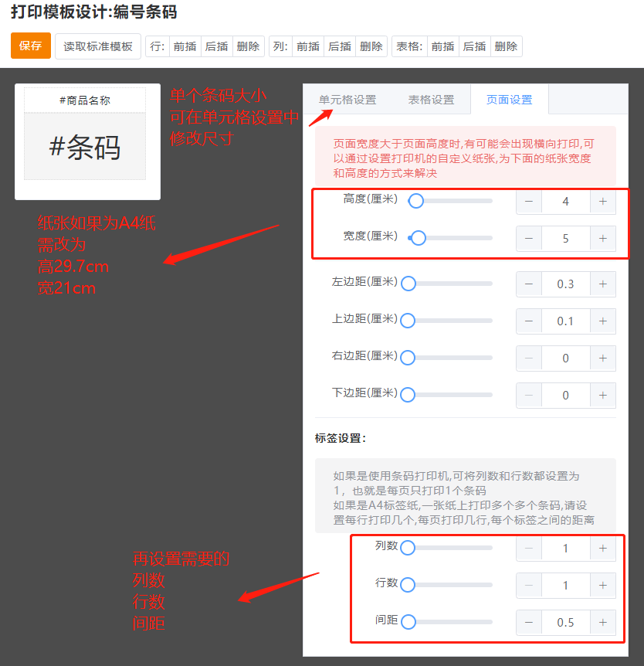The height and width of the screenshot is (666, 644).
Task: Increase 高度 with the plus button
Action: pyautogui.click(x=602, y=202)
